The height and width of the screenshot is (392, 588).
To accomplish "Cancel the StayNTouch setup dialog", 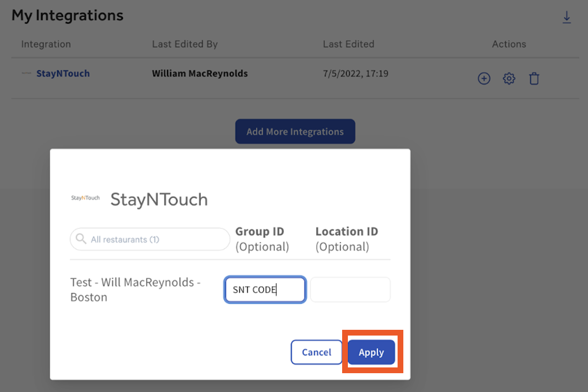I will (x=316, y=352).
